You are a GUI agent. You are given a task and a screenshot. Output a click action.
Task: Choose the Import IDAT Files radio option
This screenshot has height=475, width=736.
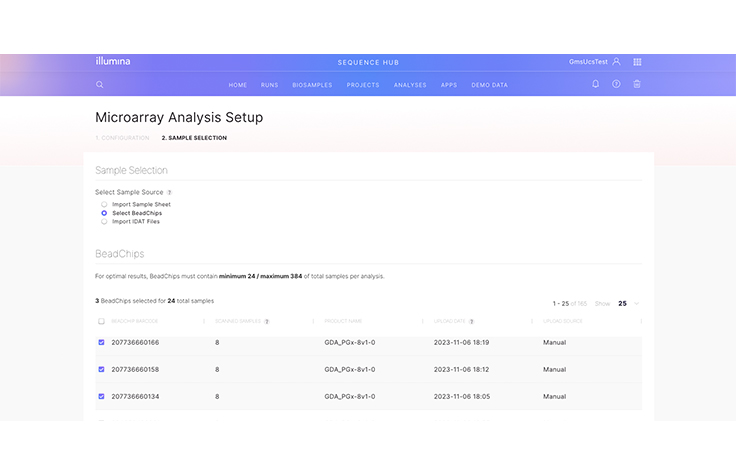[104, 221]
